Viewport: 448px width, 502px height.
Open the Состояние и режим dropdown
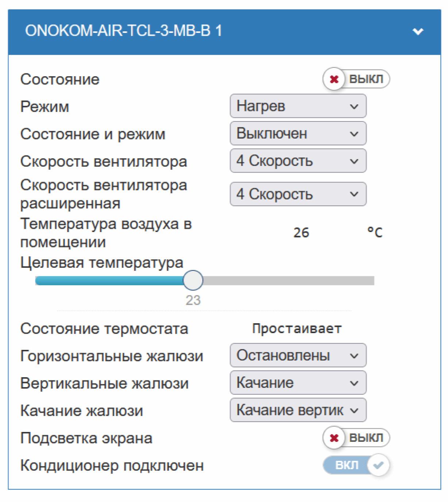point(298,134)
